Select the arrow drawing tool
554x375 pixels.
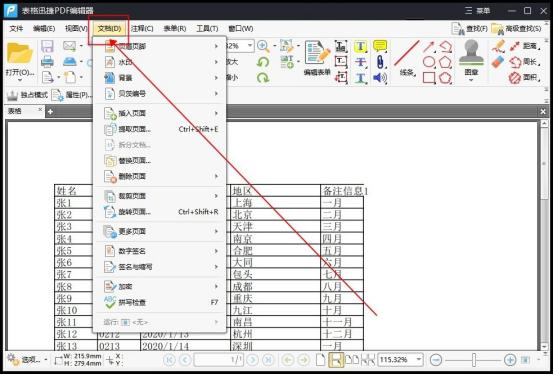pos(429,46)
